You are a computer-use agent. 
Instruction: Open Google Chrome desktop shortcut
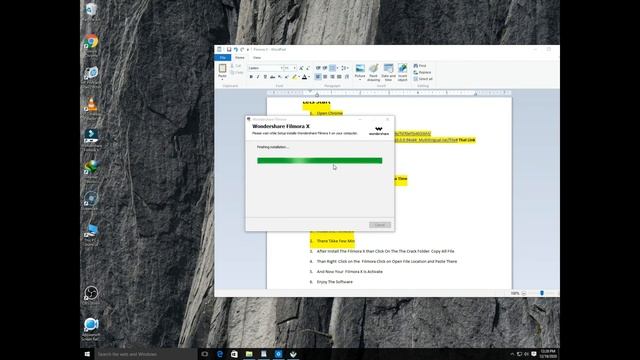pos(91,42)
